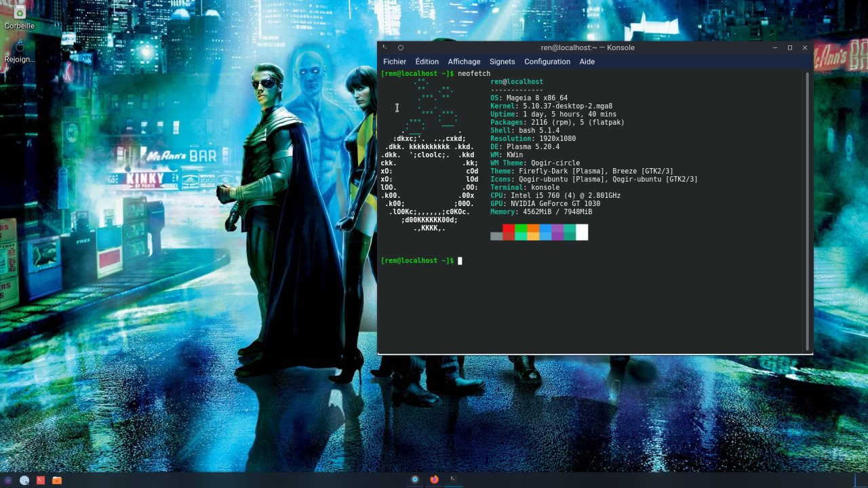Image resolution: width=868 pixels, height=488 pixels.
Task: Close the Konsole window
Action: (805, 47)
